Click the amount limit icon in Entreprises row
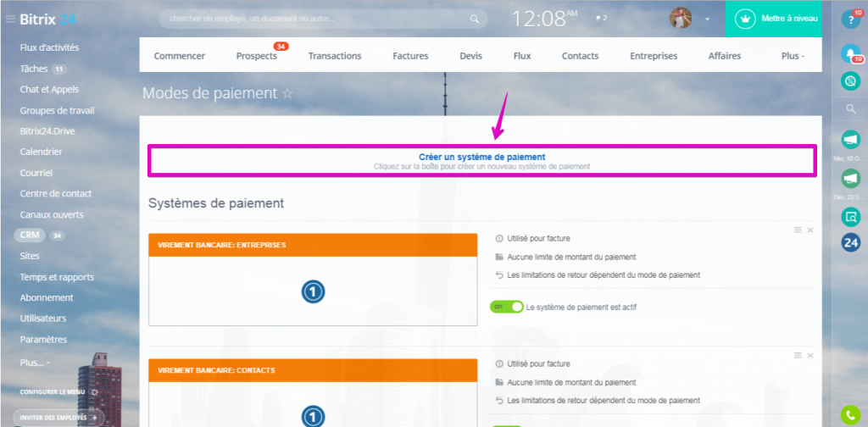Viewport: 868px width, 427px height. click(498, 258)
